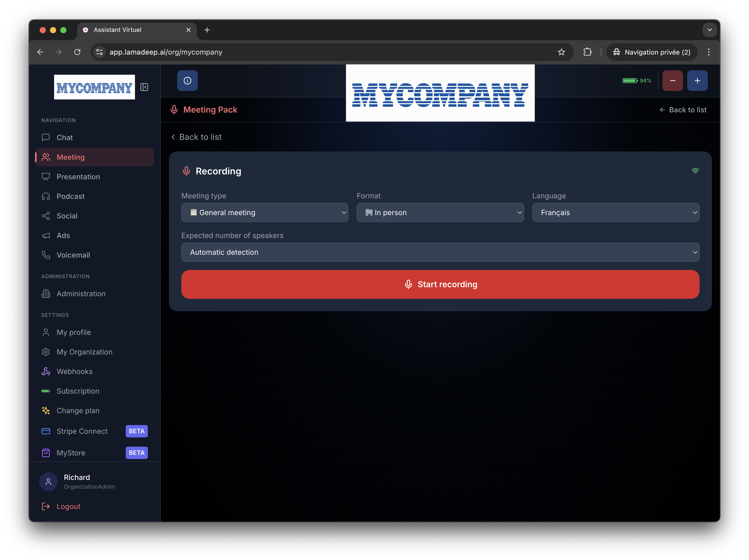Viewport: 749px width, 560px height.
Task: Open the Format dropdown
Action: (440, 213)
